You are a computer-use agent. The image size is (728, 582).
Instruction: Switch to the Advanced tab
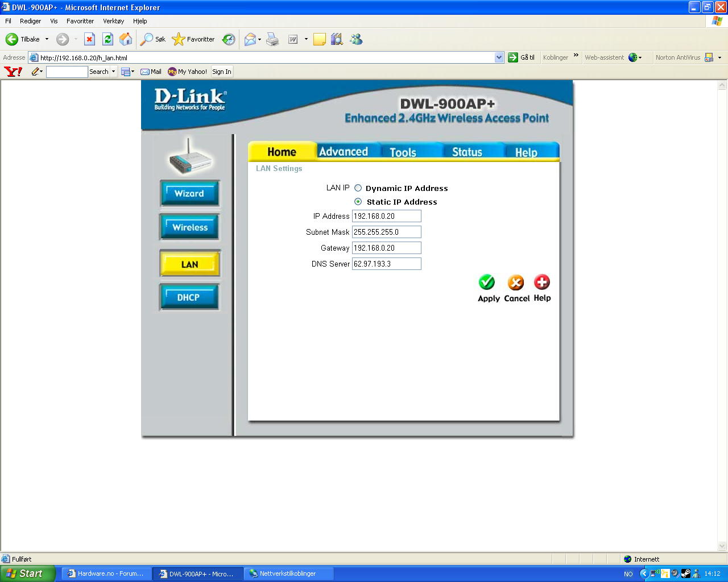pos(344,151)
